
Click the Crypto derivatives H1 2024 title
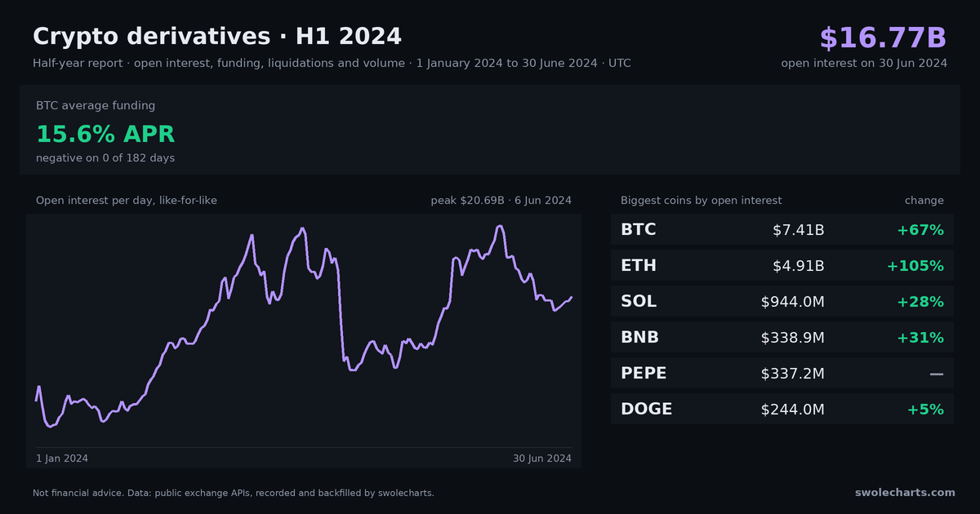(x=217, y=36)
